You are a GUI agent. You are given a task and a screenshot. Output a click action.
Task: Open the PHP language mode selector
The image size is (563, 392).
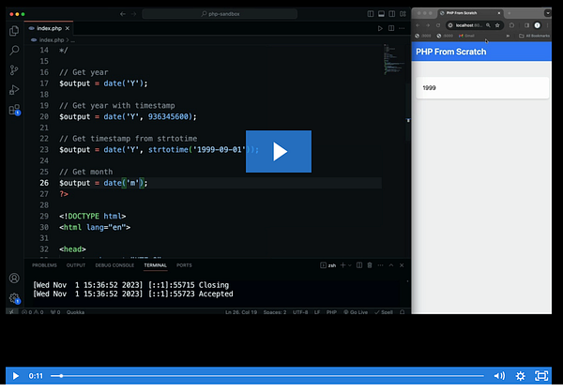click(331, 312)
